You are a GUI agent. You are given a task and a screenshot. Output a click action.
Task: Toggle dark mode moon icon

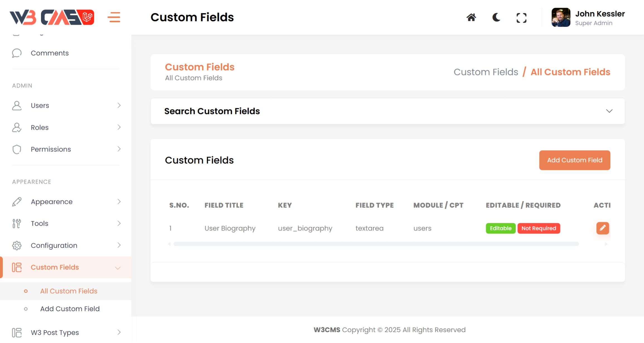click(x=496, y=18)
